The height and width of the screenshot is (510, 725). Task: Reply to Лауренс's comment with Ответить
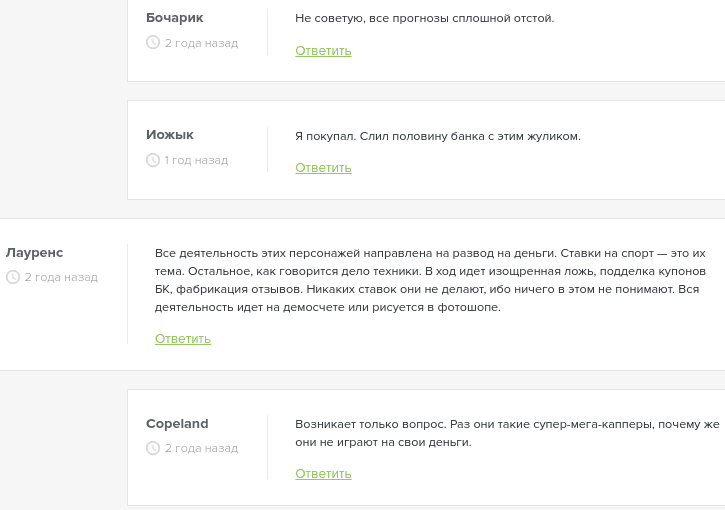(183, 339)
